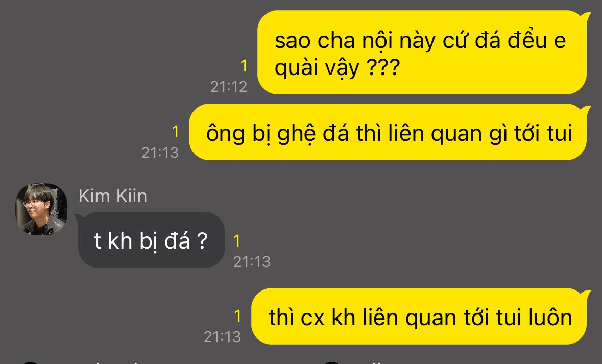
Task: Tap the 21:13 timestamp beside Kim Kiin's message
Action: (252, 262)
